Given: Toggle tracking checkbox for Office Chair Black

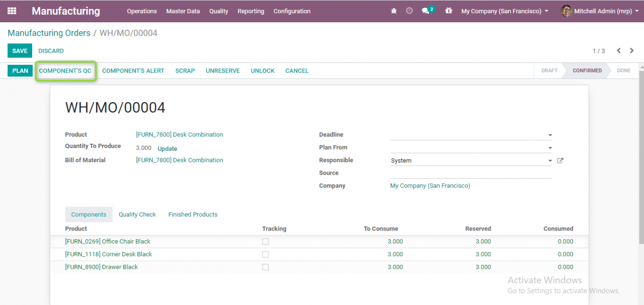Looking at the screenshot, I should (265, 241).
